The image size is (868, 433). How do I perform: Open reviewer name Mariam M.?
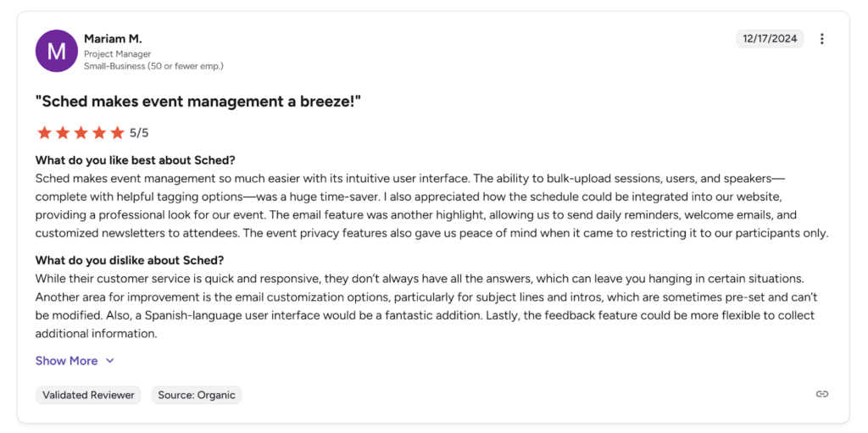pos(113,39)
